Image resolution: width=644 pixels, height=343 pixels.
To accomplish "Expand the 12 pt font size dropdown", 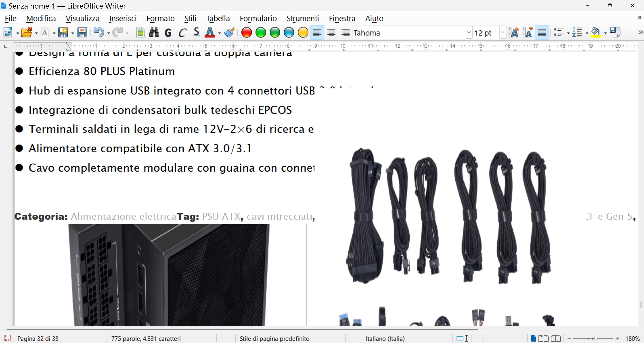I will click(502, 32).
